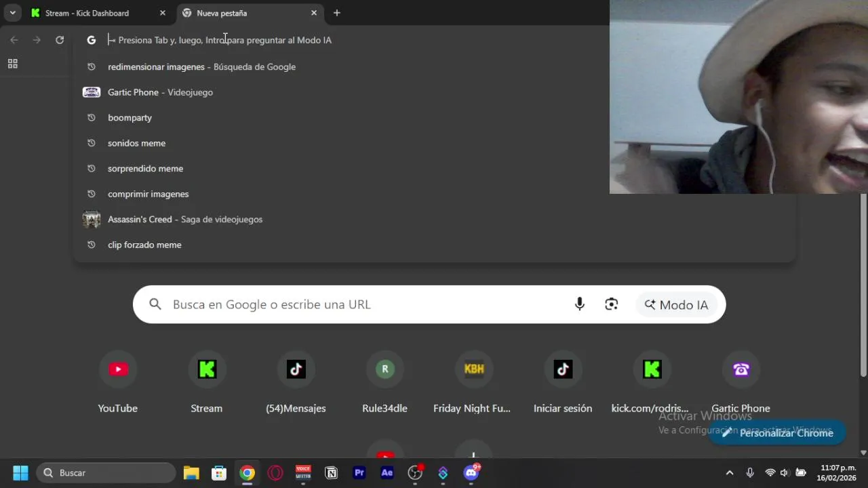The image size is (868, 488).
Task: Open the Iniciar sesión TikTok shortcut
Action: point(563,382)
